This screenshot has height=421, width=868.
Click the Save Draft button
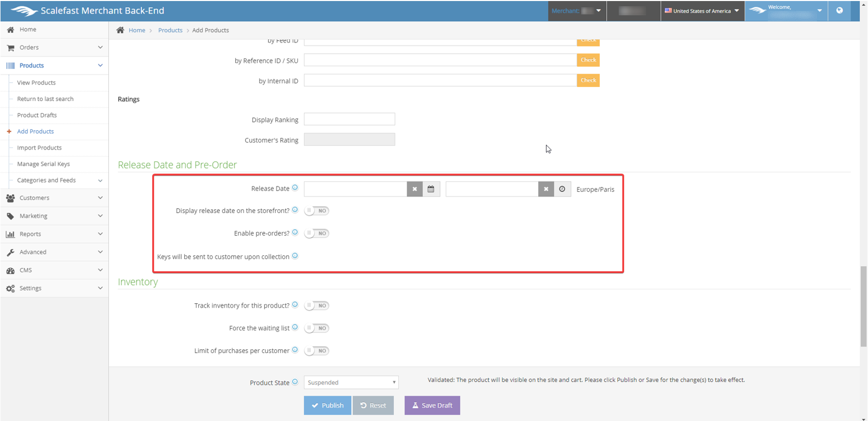click(432, 406)
